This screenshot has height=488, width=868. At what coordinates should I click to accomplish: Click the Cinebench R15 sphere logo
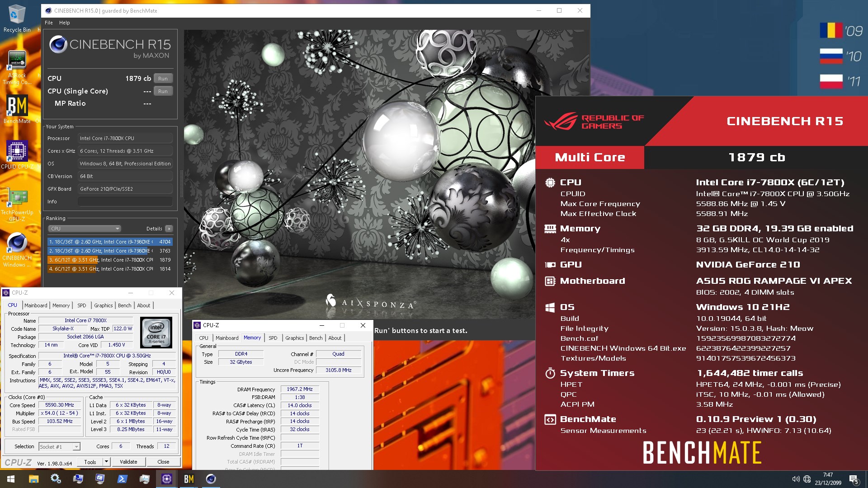58,44
